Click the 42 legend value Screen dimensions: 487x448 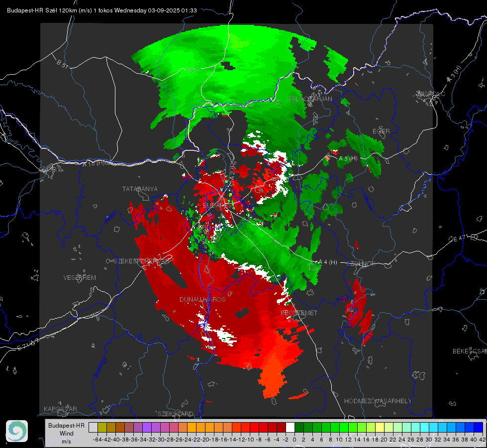pos(483,440)
